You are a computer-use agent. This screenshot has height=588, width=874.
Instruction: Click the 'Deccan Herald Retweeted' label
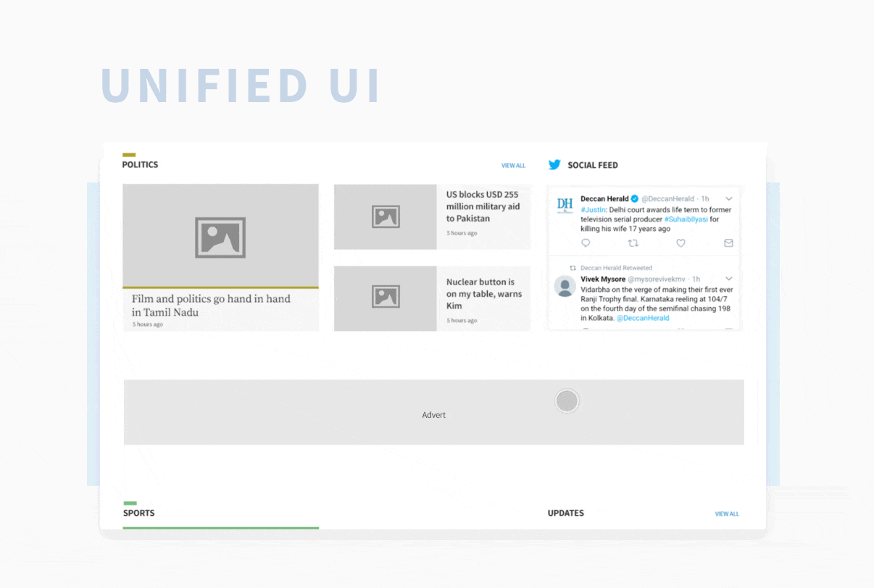pyautogui.click(x=616, y=268)
